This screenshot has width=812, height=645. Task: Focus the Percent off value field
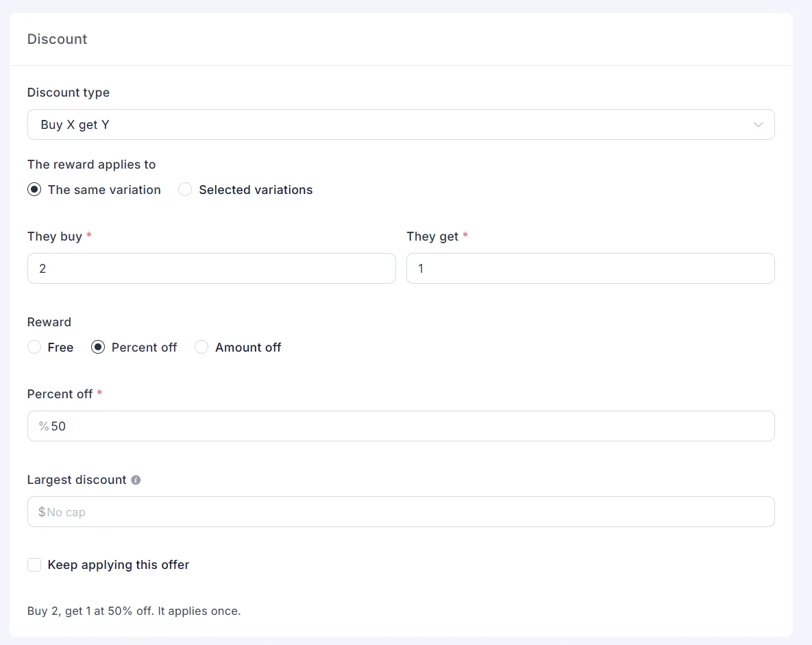401,426
